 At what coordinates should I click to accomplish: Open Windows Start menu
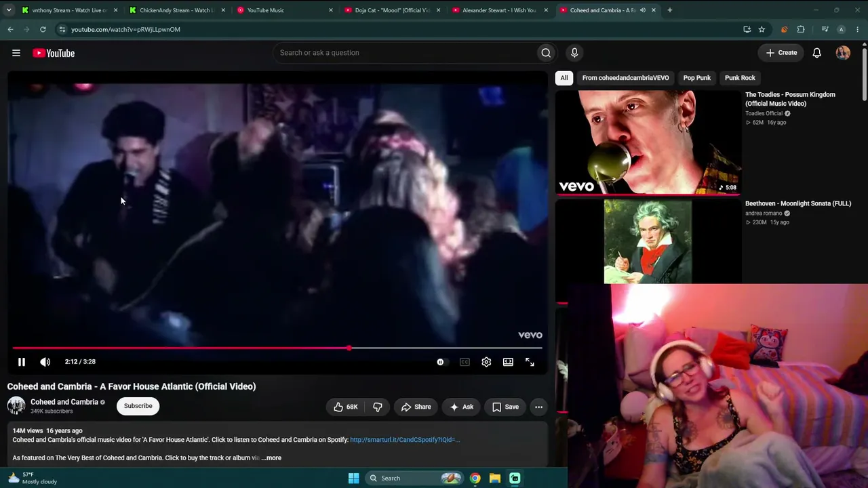(x=353, y=479)
